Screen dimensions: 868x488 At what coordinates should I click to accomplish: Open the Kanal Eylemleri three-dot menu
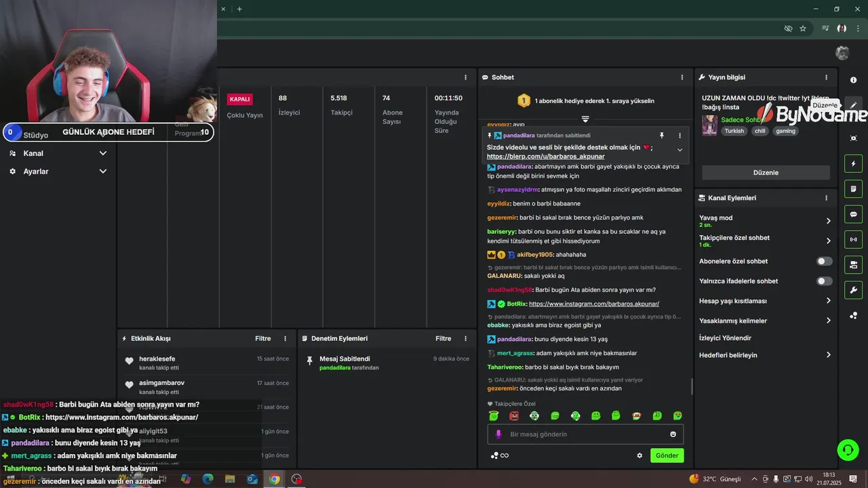(x=826, y=198)
